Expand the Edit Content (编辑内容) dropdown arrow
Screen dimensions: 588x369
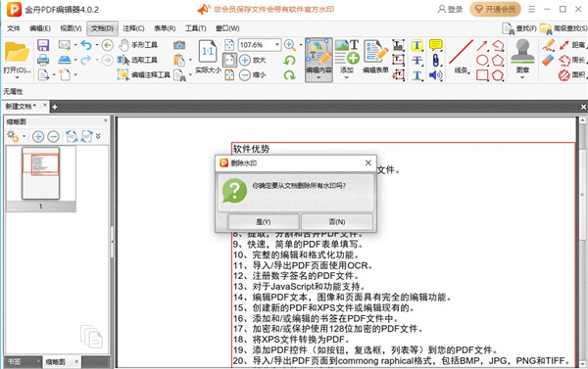click(318, 77)
